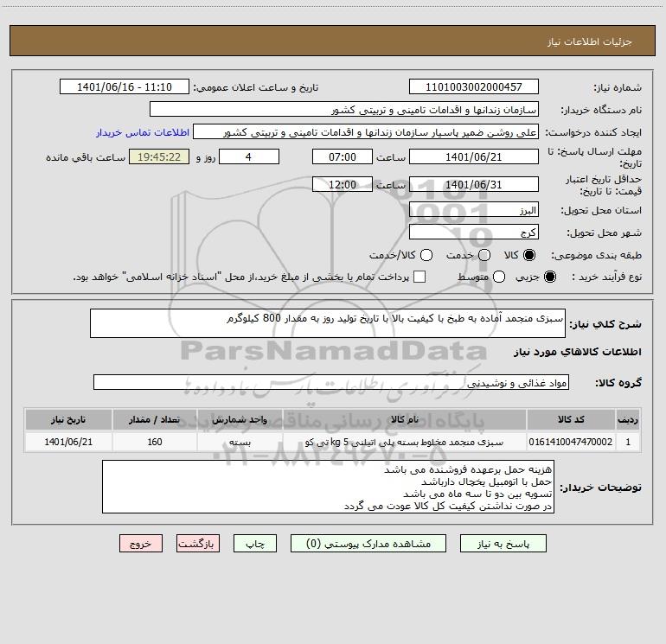Select the متوسط purchase type radio

click(499, 277)
